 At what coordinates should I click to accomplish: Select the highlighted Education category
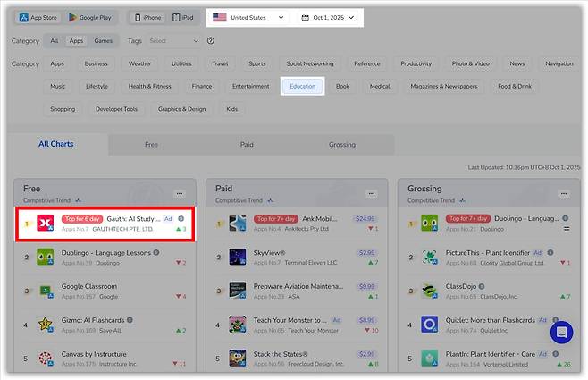point(303,86)
